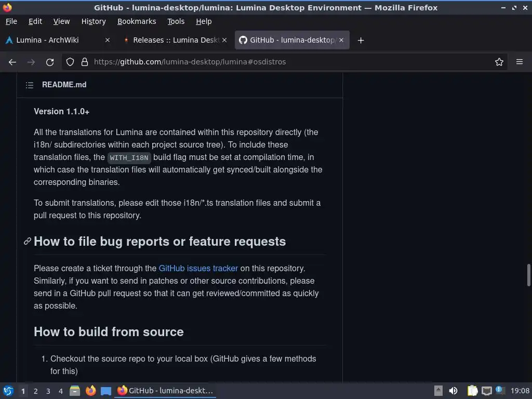Reload the current page
532x399 pixels.
(50, 62)
